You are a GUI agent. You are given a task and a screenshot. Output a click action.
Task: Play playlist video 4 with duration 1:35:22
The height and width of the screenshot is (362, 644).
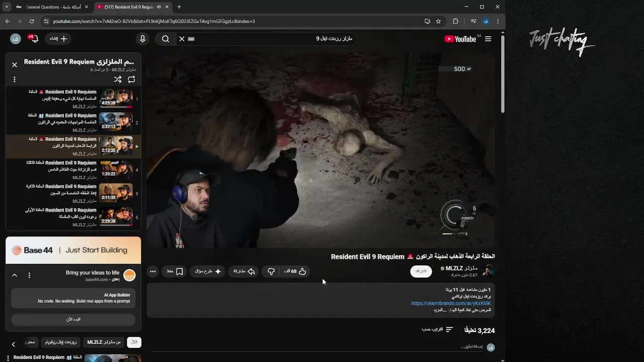(73, 170)
